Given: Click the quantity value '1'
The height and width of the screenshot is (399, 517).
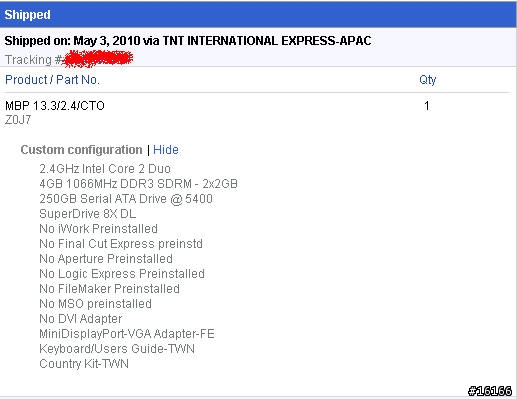Looking at the screenshot, I should [x=427, y=106].
